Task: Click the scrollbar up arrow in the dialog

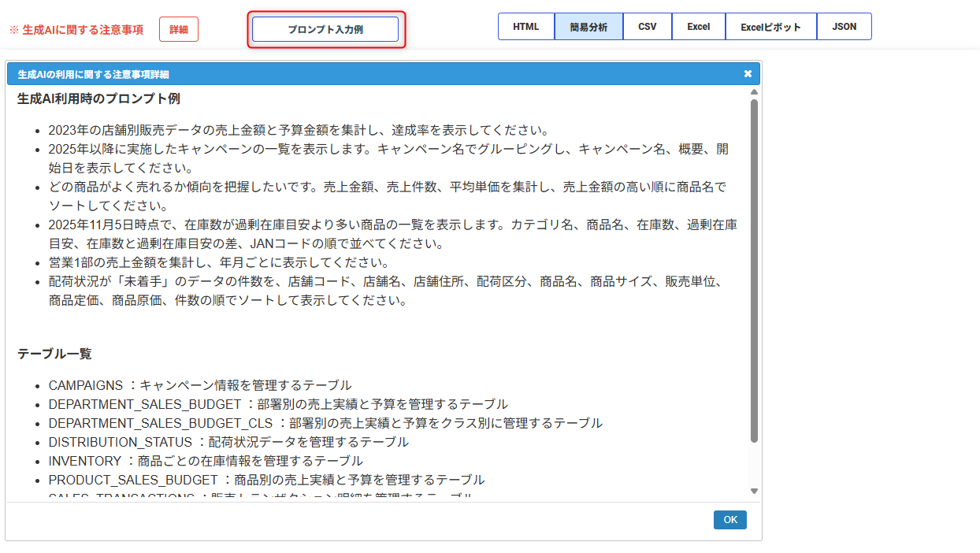Action: click(x=754, y=92)
